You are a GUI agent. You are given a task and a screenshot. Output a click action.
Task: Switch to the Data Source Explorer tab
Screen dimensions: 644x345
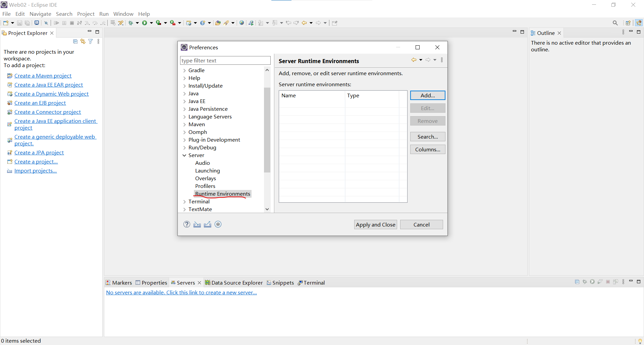pos(234,283)
